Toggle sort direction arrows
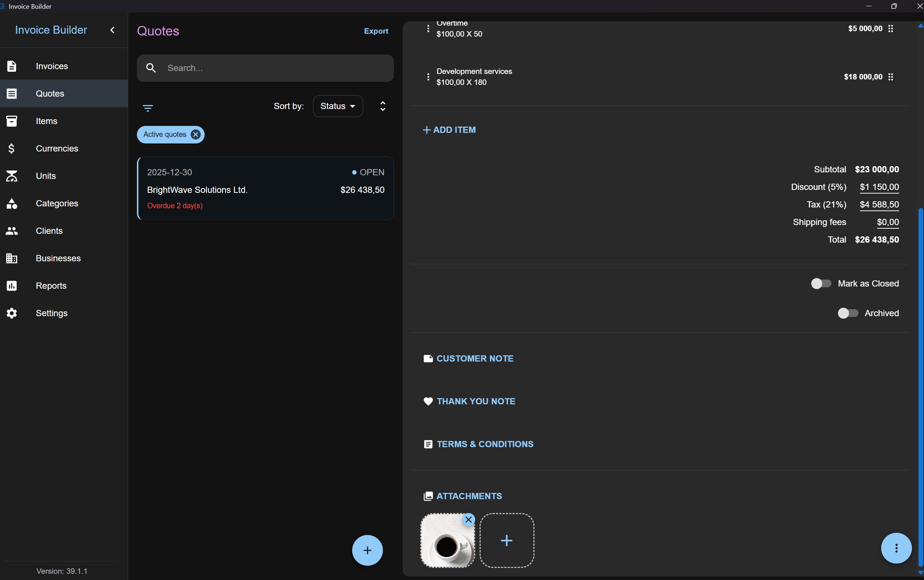 (383, 106)
